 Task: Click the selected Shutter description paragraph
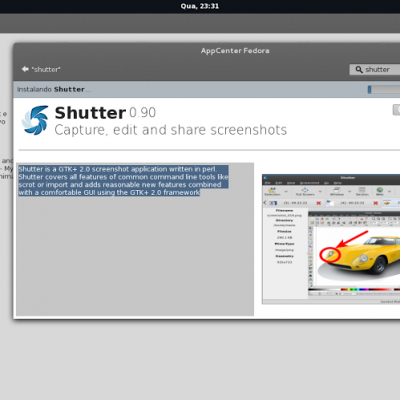click(x=123, y=181)
